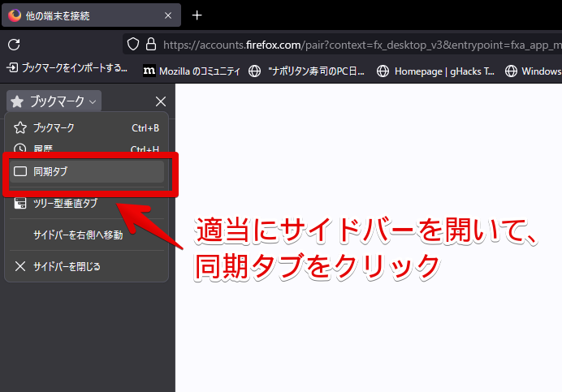Select the 他の端末を接続 browser tab
This screenshot has height=392, width=562.
click(x=92, y=15)
